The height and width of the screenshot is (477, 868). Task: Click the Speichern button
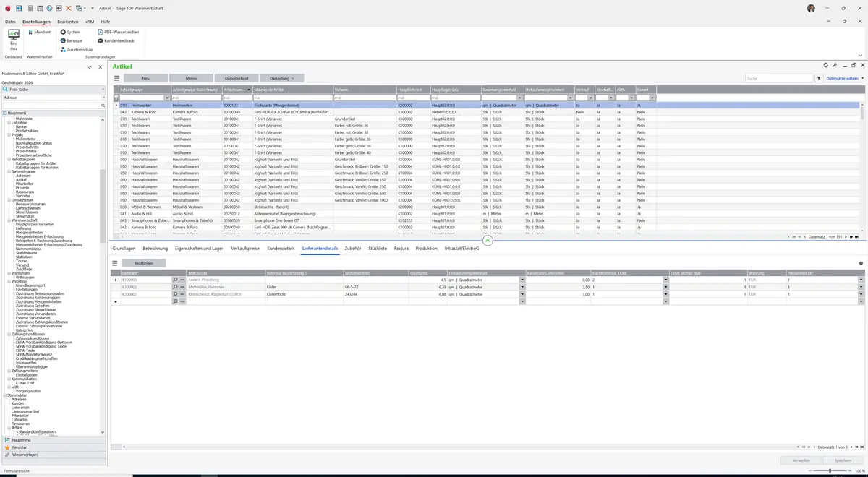pyautogui.click(x=843, y=460)
